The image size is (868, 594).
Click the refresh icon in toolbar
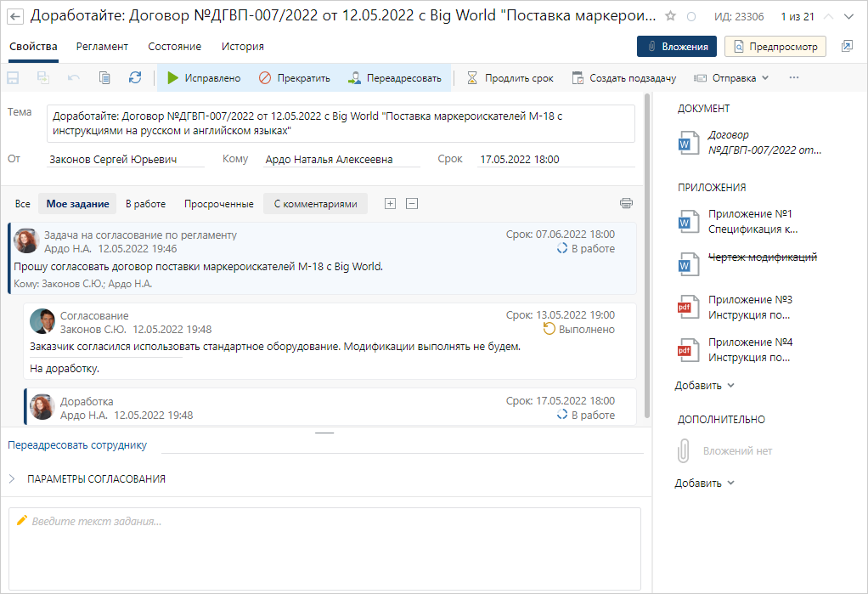click(x=135, y=77)
